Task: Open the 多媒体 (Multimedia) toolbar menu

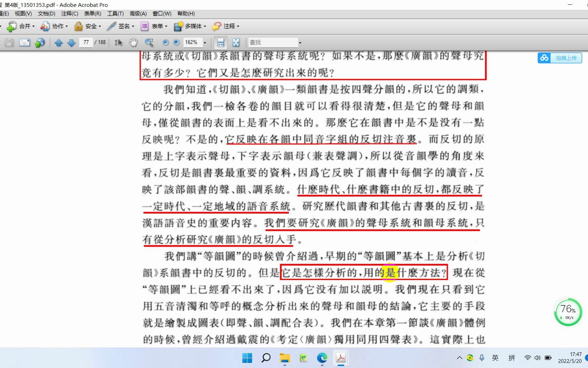Action: (190, 26)
